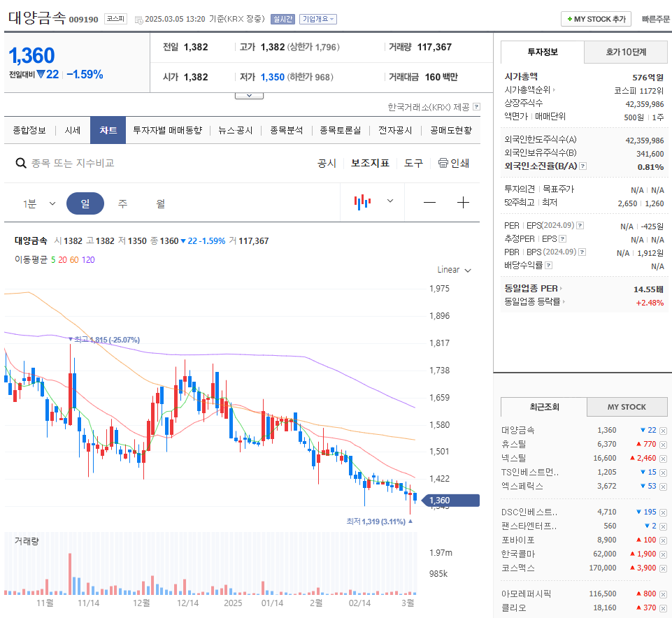Remove 코스맥스 from recent list
The image size is (672, 618).
point(663,568)
